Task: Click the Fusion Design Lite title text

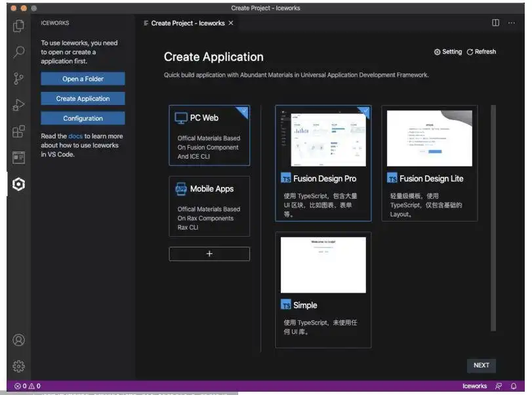Action: 431,178
